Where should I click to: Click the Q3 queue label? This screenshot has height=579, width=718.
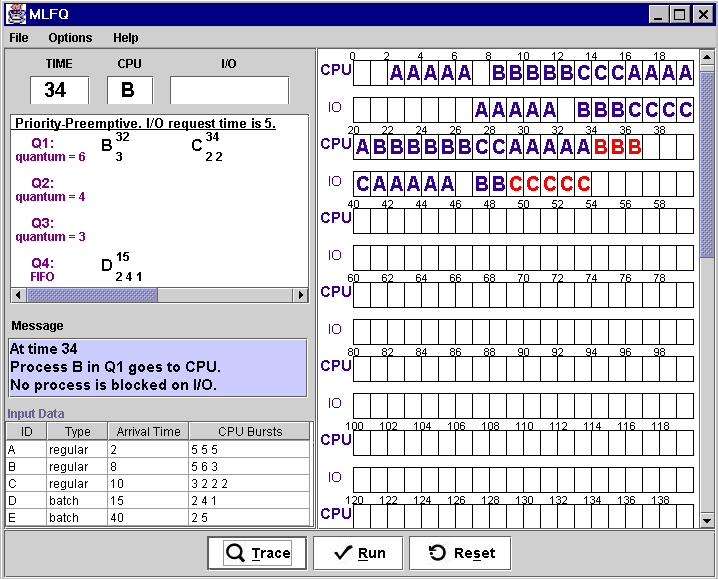point(43,223)
